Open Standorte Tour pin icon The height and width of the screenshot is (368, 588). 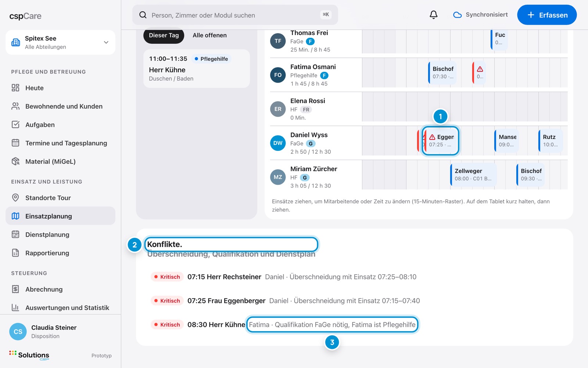pos(15,198)
